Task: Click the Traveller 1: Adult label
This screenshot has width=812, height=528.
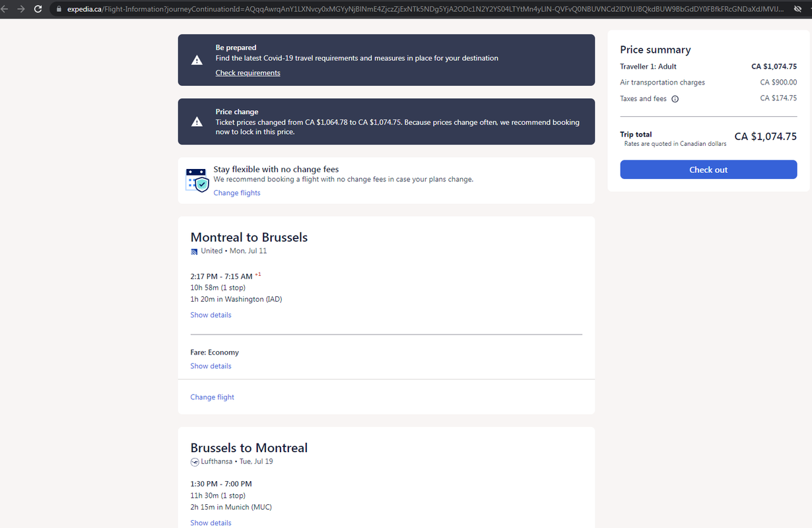Action: tap(648, 67)
